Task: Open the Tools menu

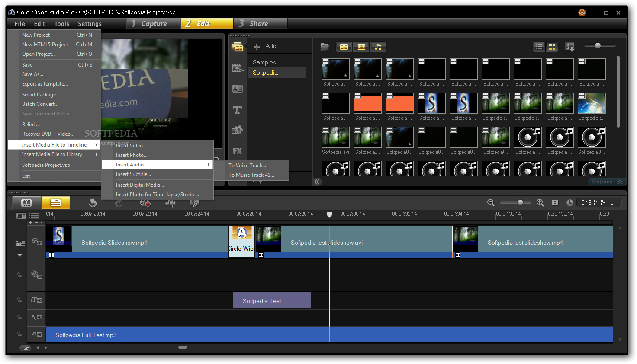Action: [x=61, y=24]
